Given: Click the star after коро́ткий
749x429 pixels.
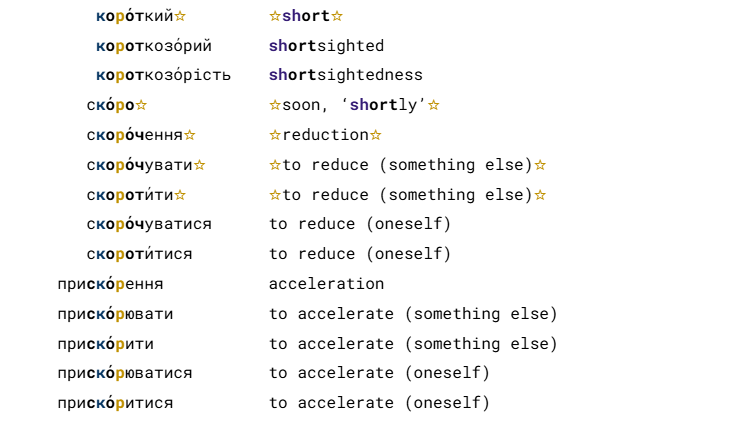Looking at the screenshot, I should point(180,16).
